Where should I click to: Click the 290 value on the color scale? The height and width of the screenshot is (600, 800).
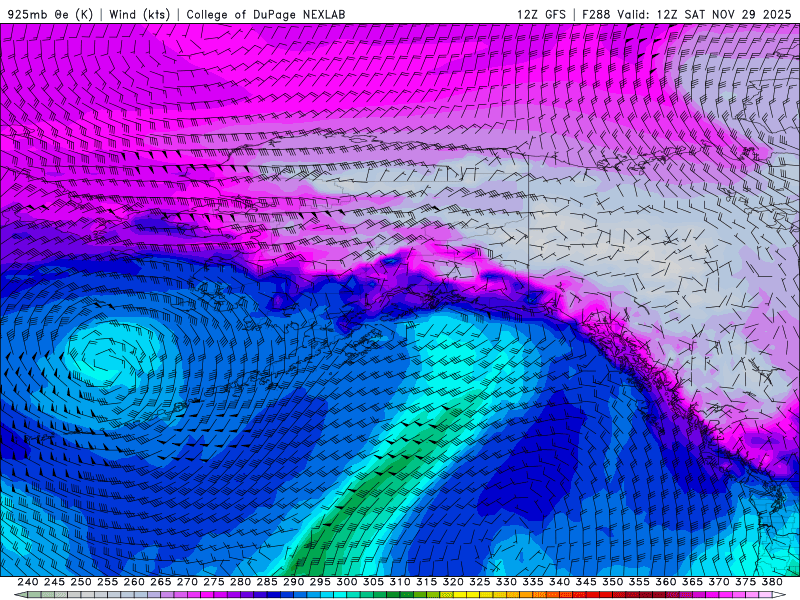pyautogui.click(x=293, y=582)
